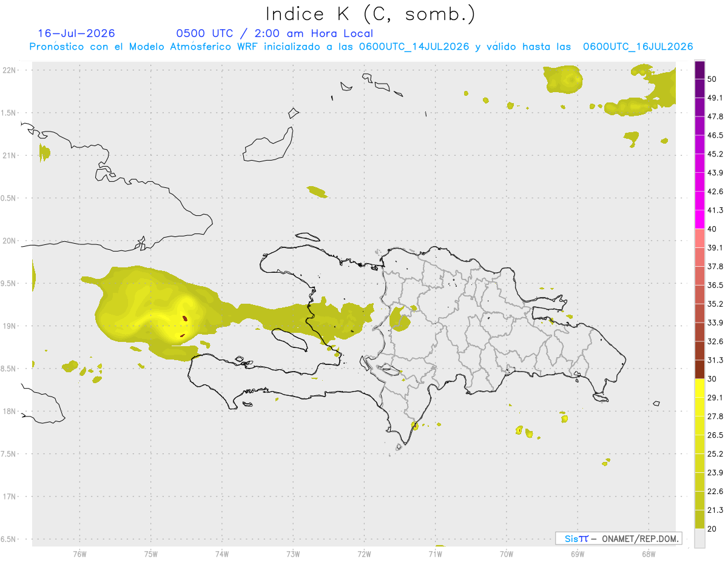Click the legend value 41.3
728x562 pixels.
pos(715,210)
